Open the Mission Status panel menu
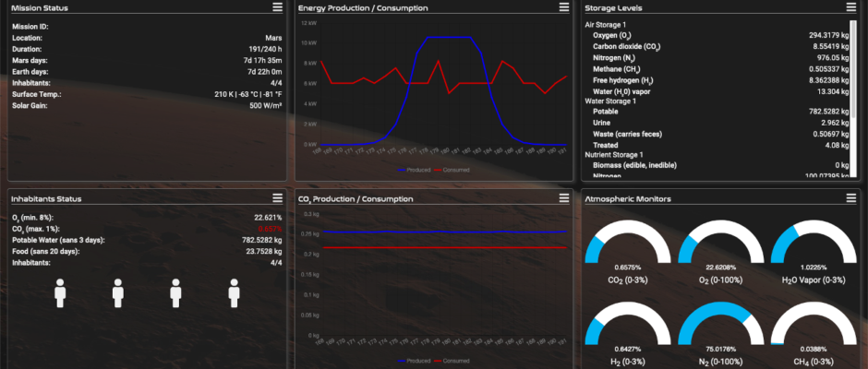This screenshot has height=369, width=868. point(277,7)
